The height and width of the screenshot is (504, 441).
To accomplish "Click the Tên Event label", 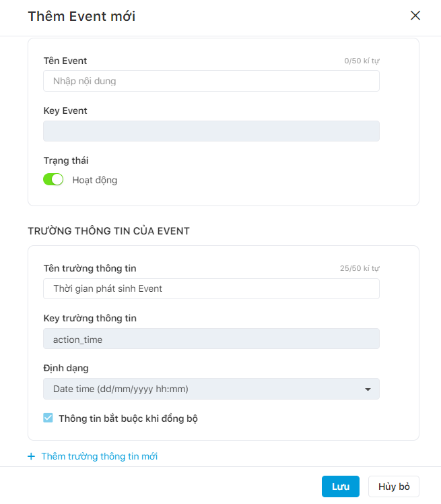I will point(65,61).
